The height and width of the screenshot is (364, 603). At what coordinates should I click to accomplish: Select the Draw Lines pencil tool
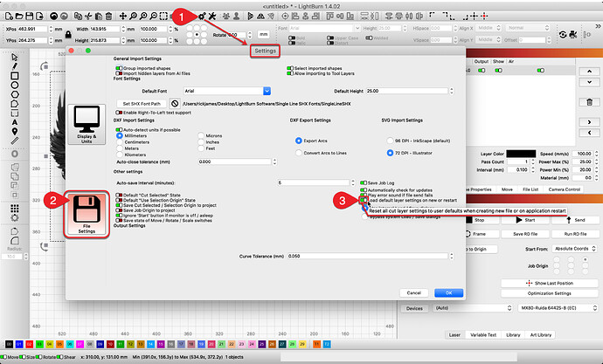(x=15, y=66)
